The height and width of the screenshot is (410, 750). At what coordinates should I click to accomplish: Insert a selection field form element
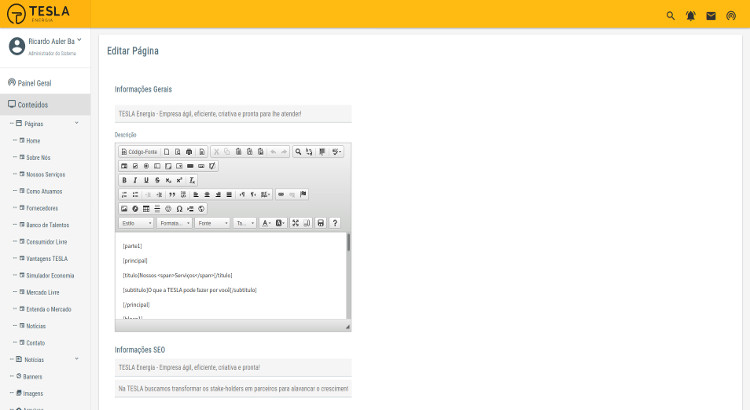[x=179, y=166]
